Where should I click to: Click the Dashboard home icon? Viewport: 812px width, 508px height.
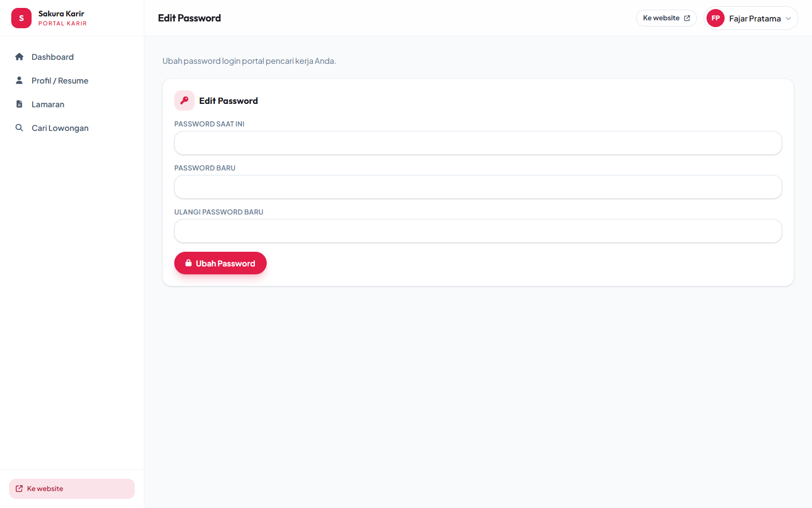(x=19, y=57)
